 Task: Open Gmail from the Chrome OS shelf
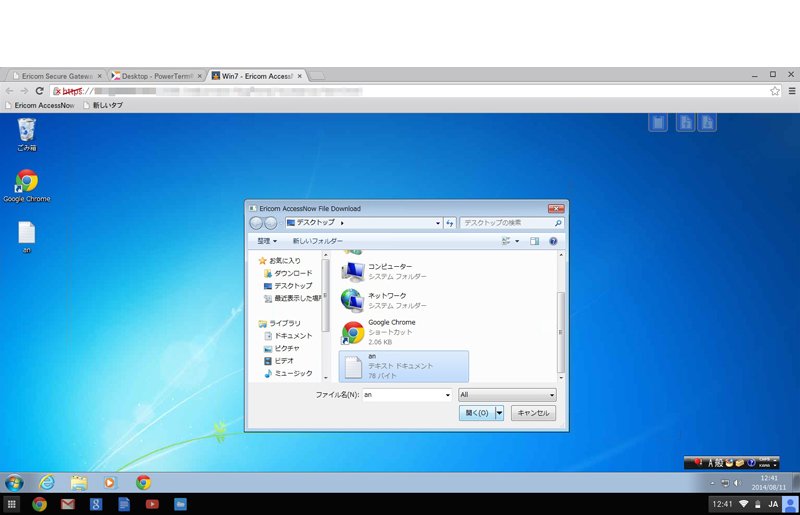(x=68, y=505)
